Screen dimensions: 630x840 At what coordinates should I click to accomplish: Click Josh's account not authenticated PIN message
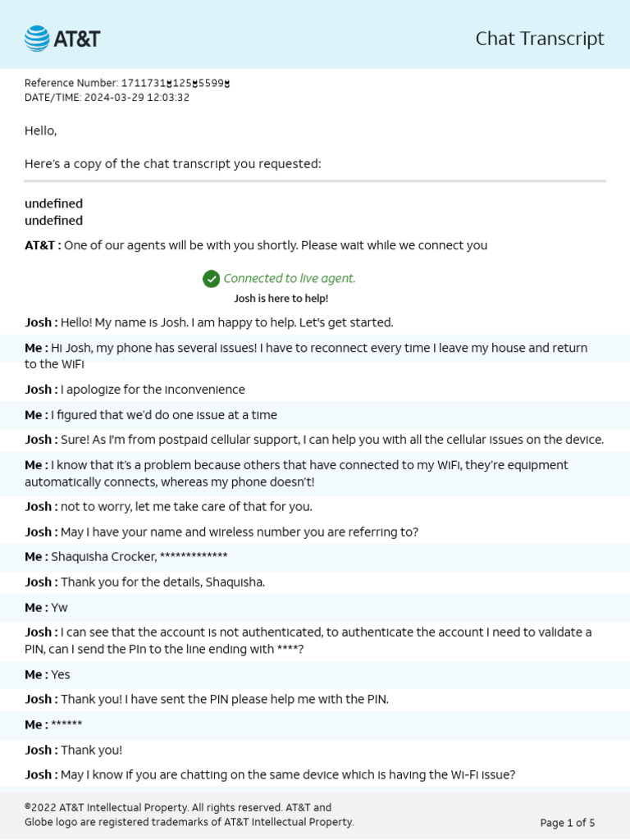pyautogui.click(x=308, y=641)
